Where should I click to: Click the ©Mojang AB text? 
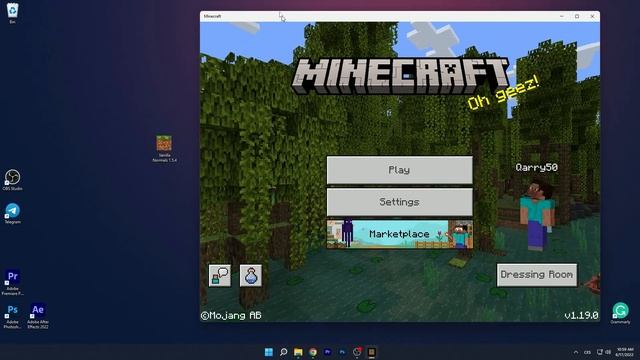click(x=231, y=316)
